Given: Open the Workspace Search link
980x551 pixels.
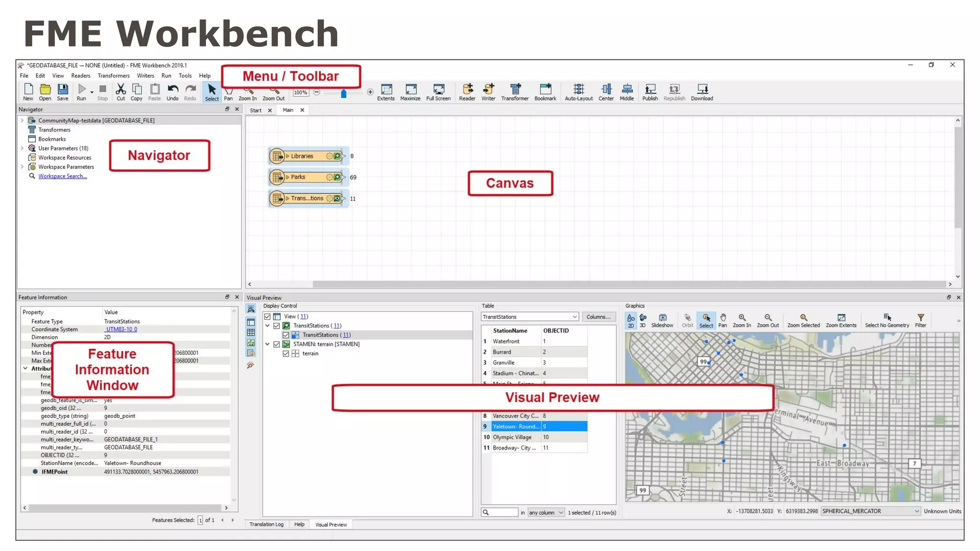Looking at the screenshot, I should coord(63,176).
